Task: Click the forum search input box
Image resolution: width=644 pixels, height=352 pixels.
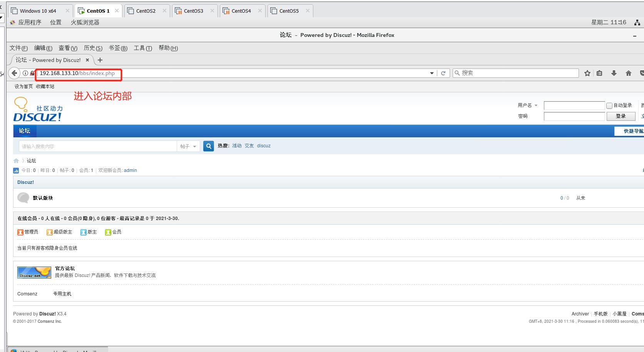Action: pyautogui.click(x=98, y=146)
